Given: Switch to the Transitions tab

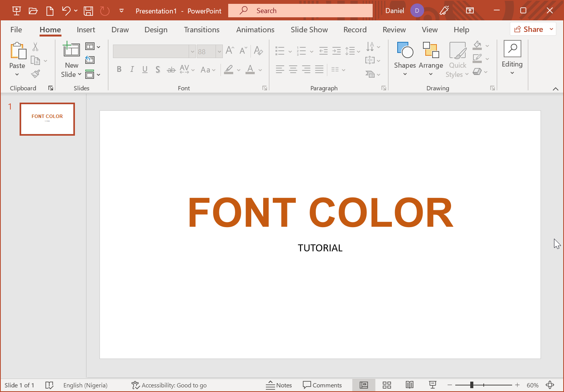Looking at the screenshot, I should (x=202, y=30).
